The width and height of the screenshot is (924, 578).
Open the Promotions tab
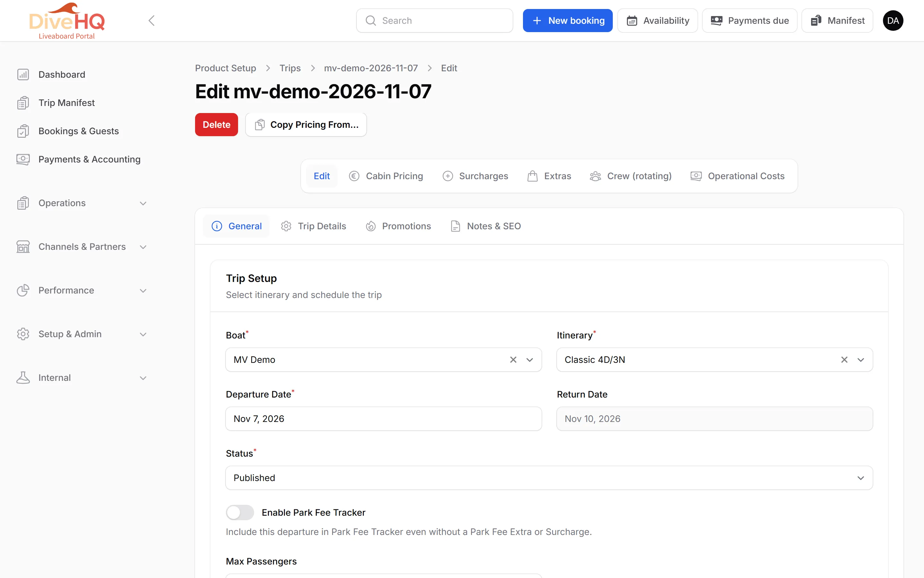[398, 226]
